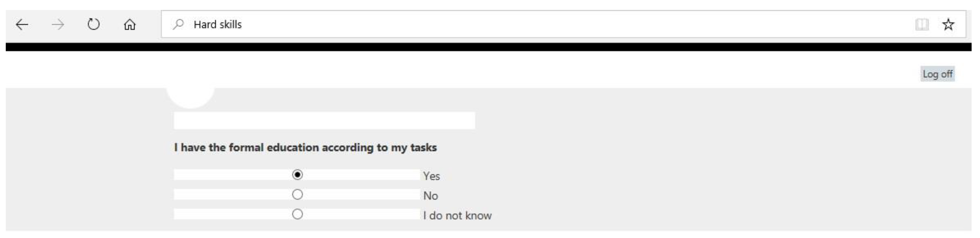Select the No radio button
980x238 pixels.
click(x=297, y=194)
